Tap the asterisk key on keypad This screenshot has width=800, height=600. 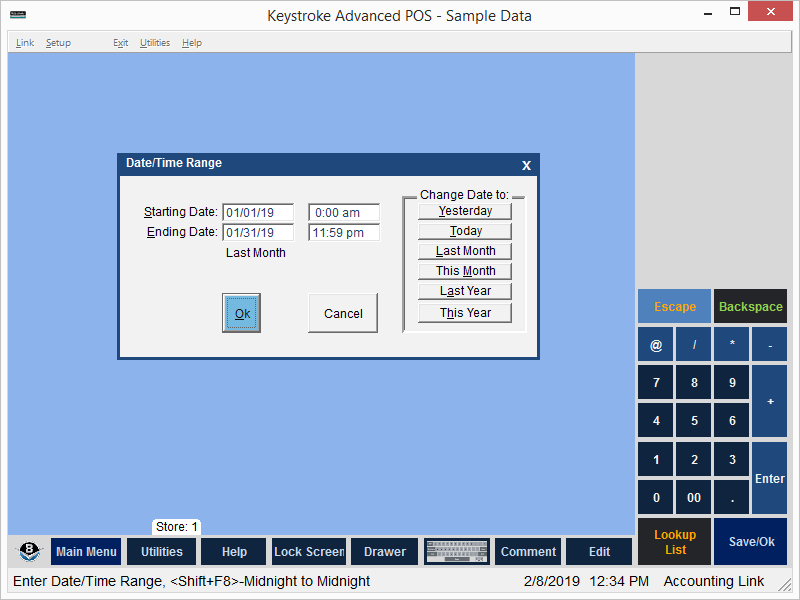pyautogui.click(x=732, y=345)
